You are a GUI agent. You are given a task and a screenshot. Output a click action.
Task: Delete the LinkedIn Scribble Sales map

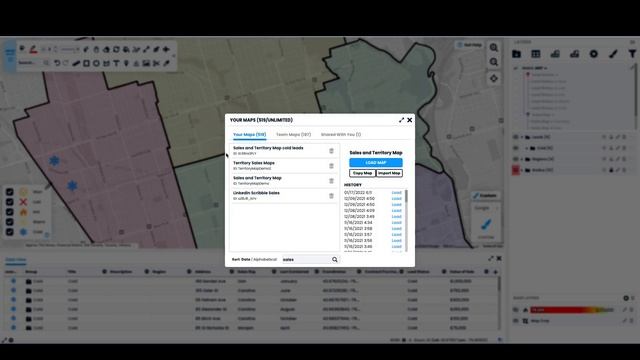coord(331,196)
